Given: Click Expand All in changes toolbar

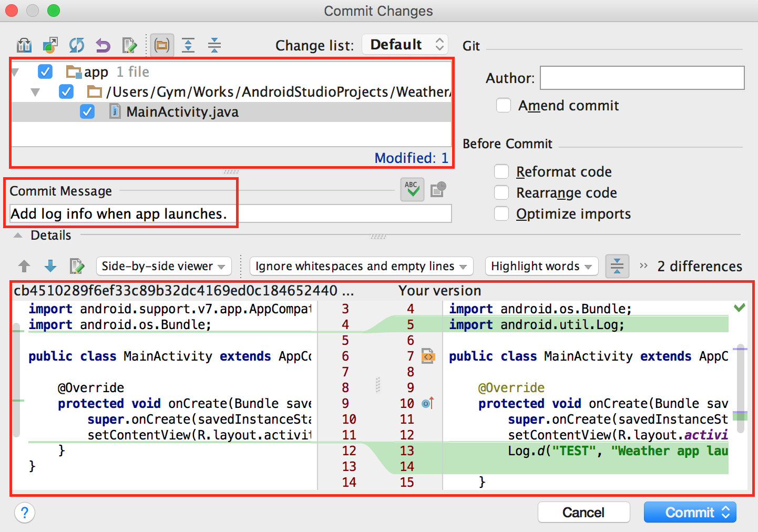Looking at the screenshot, I should (x=188, y=46).
